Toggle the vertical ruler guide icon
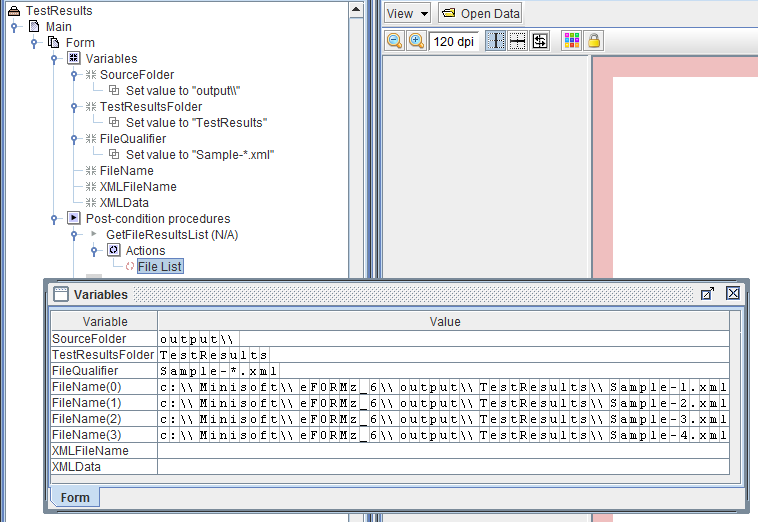Viewport: 758px width, 522px height. pos(496,41)
